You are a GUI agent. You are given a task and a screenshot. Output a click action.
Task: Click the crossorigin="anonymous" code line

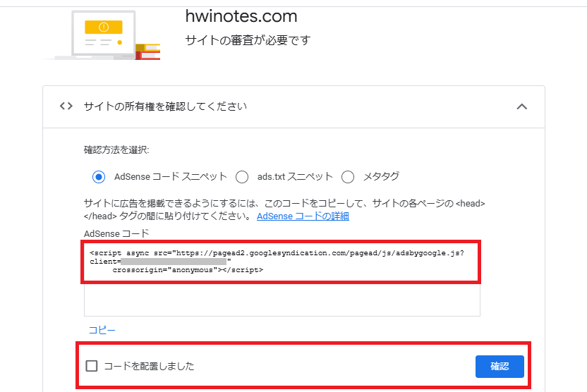pos(188,270)
